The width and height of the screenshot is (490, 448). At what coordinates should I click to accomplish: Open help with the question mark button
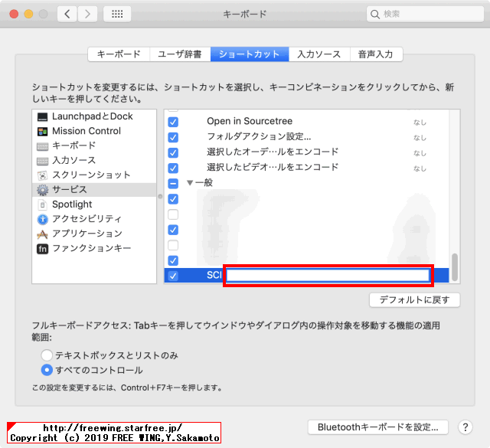[x=465, y=427]
